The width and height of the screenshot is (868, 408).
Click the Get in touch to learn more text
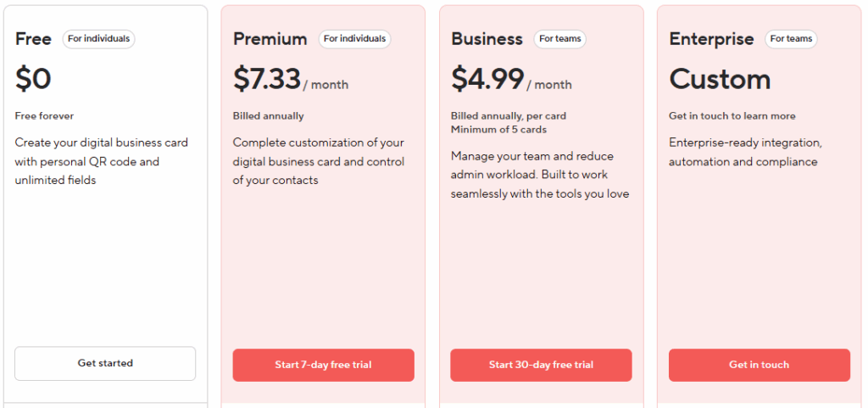(x=732, y=115)
